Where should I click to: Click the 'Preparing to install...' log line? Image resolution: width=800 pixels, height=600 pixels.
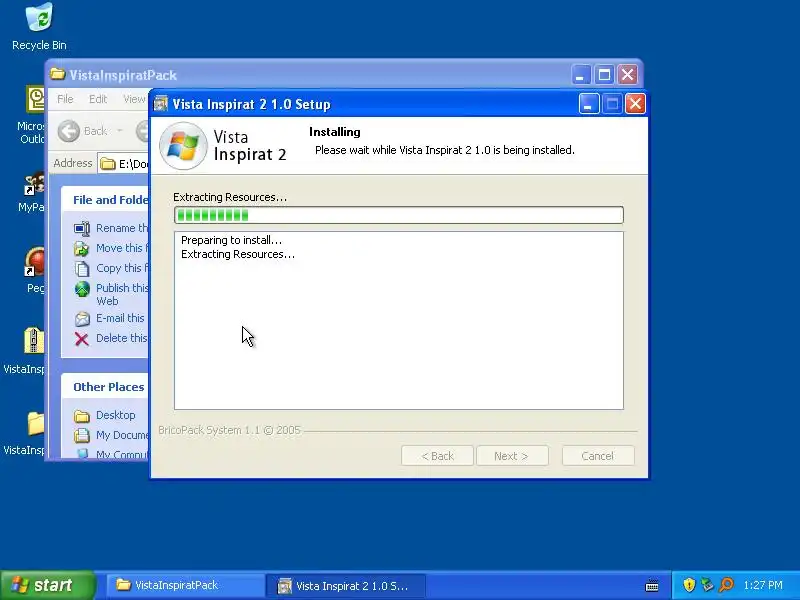(231, 240)
